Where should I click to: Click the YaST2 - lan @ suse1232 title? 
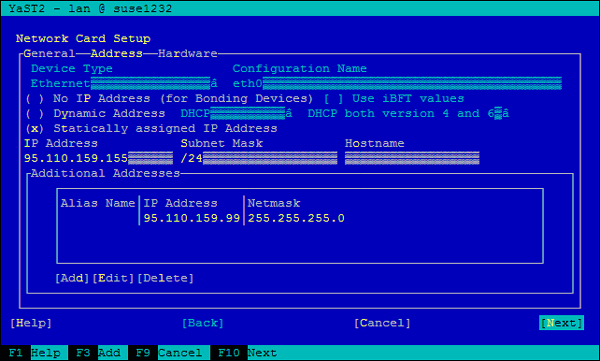(90, 8)
